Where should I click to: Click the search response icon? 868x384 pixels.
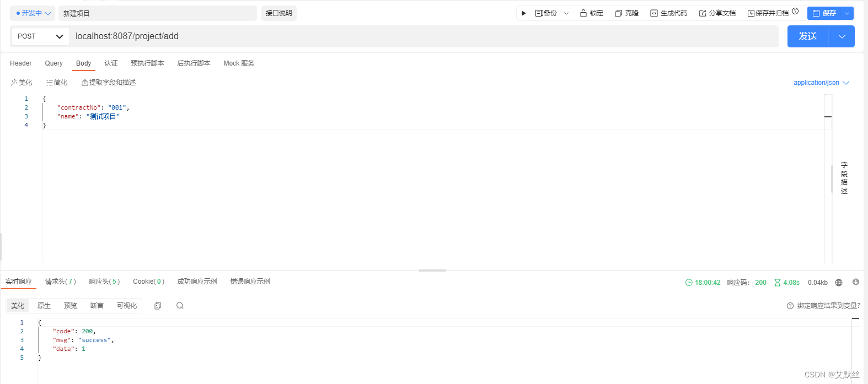180,306
